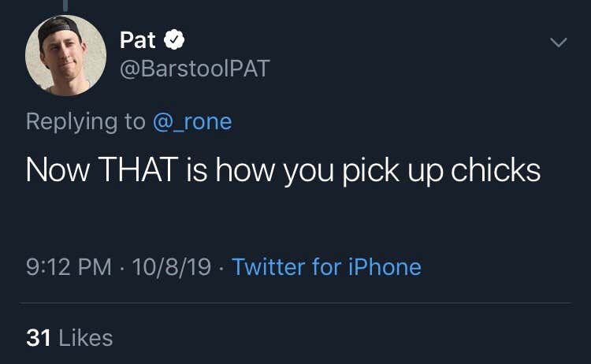591x364 pixels.
Task: Click the divider line above the Likes count
Action: (295, 303)
